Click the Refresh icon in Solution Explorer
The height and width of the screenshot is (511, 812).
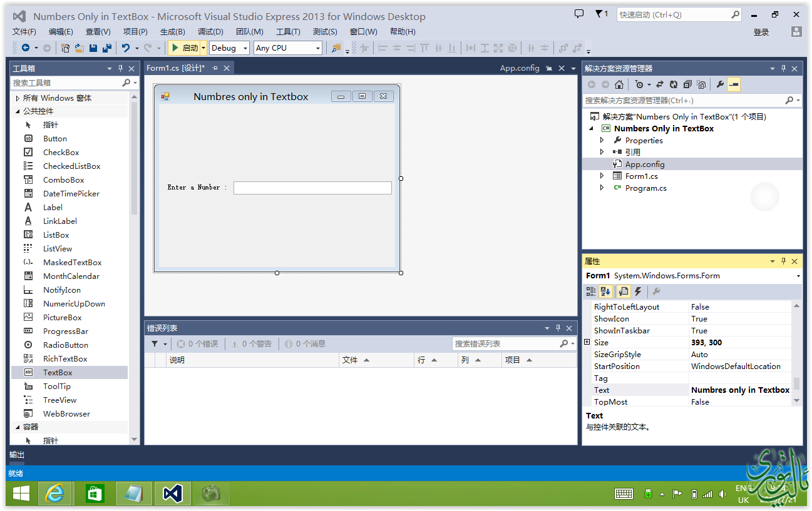(x=674, y=84)
